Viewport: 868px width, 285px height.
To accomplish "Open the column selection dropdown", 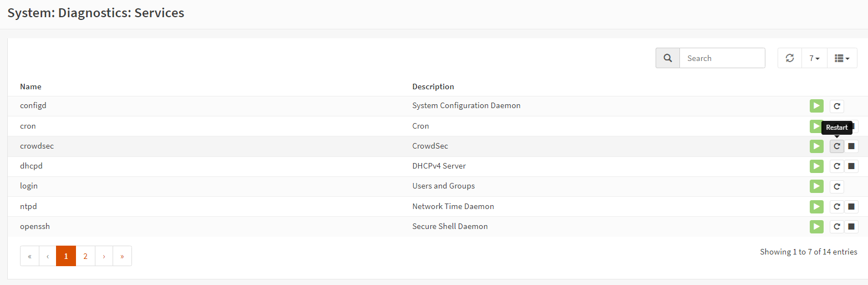I will [x=842, y=58].
